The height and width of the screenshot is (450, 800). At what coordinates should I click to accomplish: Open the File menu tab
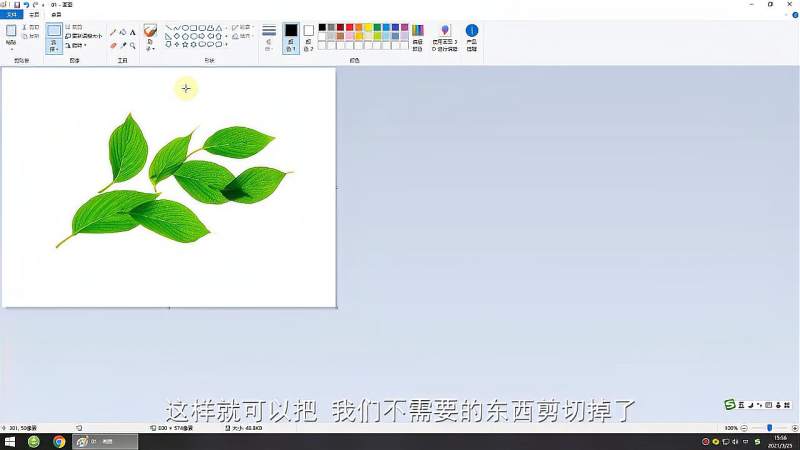[x=11, y=14]
